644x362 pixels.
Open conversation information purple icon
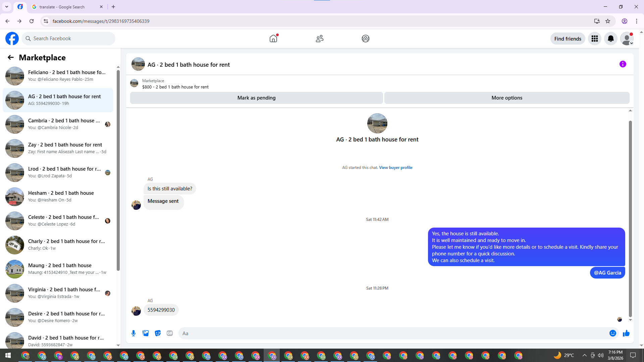coord(623,64)
